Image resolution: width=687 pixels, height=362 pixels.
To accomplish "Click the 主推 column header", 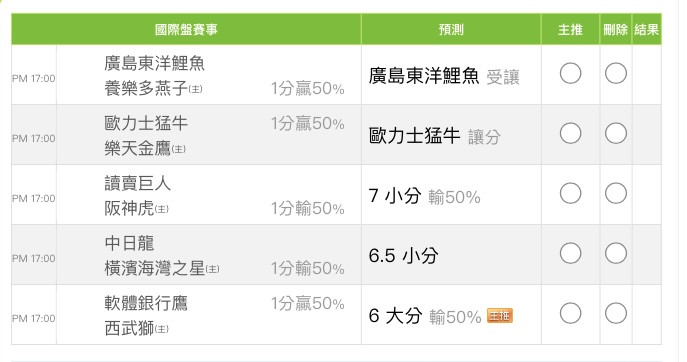I will pyautogui.click(x=570, y=29).
